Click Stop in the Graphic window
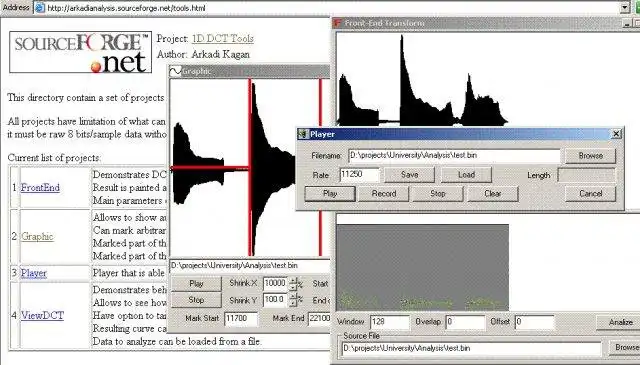This screenshot has height=365, width=640. pos(196,300)
